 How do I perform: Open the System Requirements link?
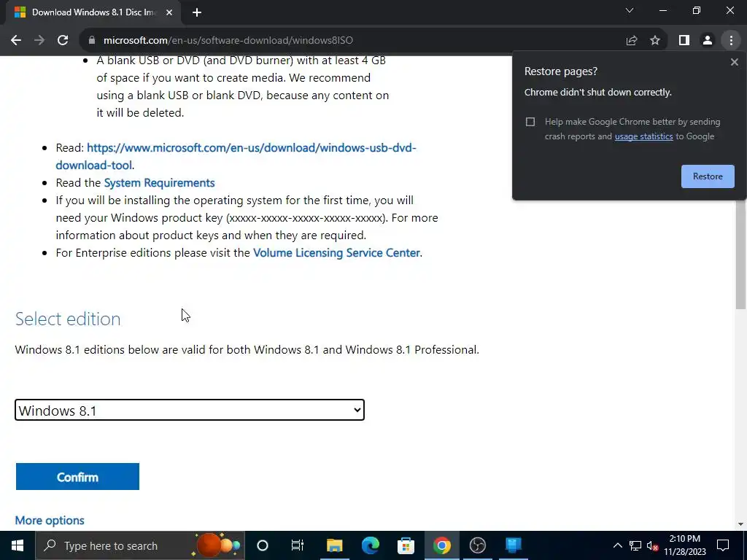coord(159,183)
